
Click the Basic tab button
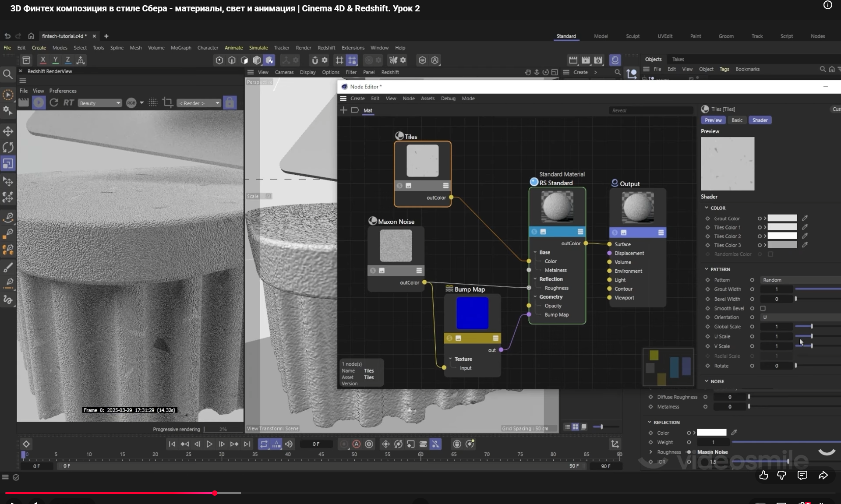737,120
